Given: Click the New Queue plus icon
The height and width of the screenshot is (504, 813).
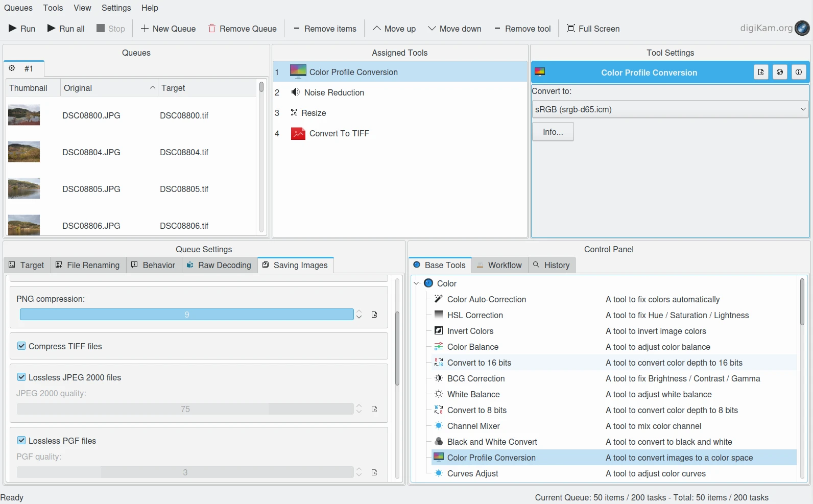Looking at the screenshot, I should tap(145, 29).
